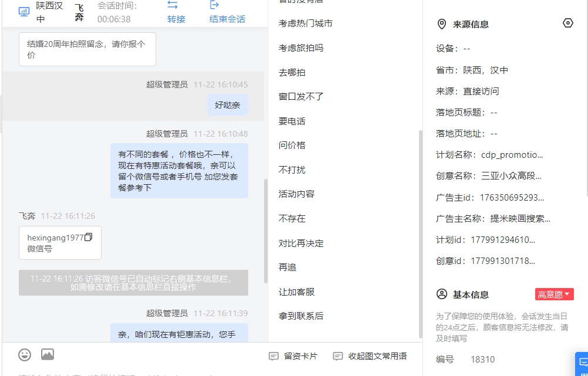Select quick phrase 考虑热门城市

point(305,23)
